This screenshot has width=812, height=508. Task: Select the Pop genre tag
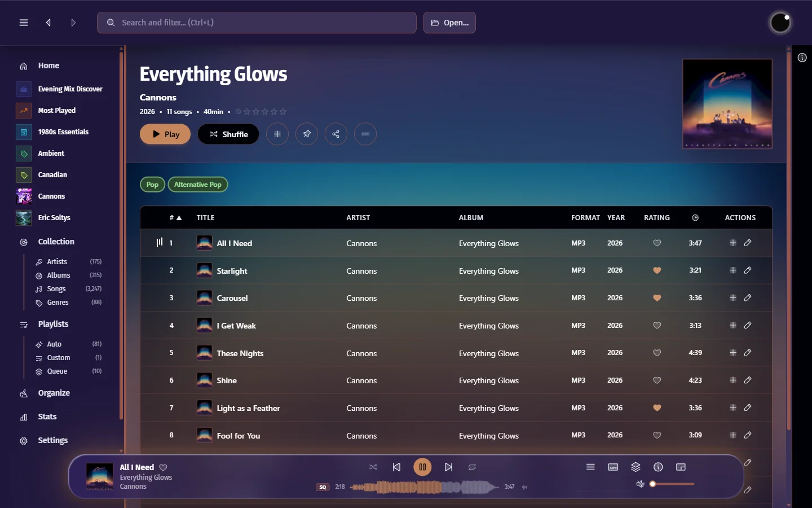click(x=152, y=185)
